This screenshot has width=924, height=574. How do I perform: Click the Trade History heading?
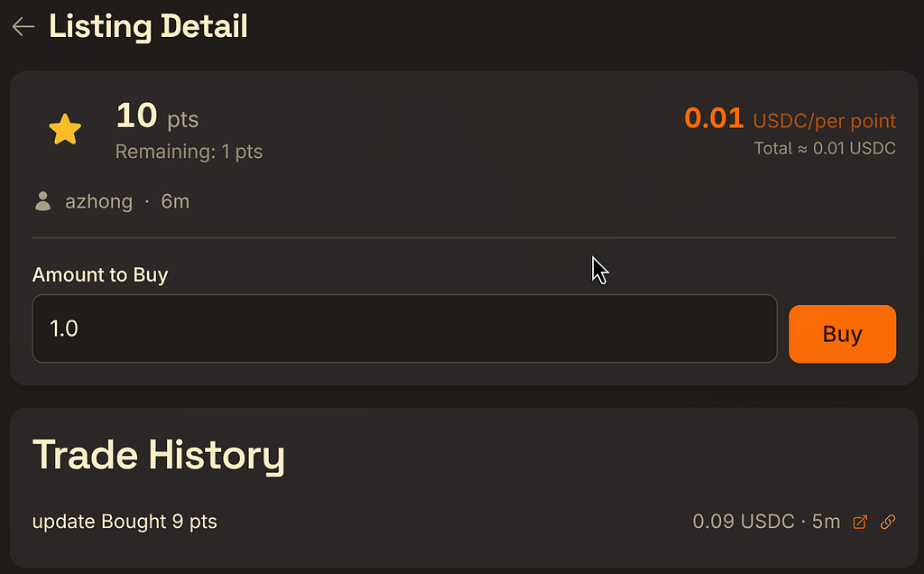159,455
